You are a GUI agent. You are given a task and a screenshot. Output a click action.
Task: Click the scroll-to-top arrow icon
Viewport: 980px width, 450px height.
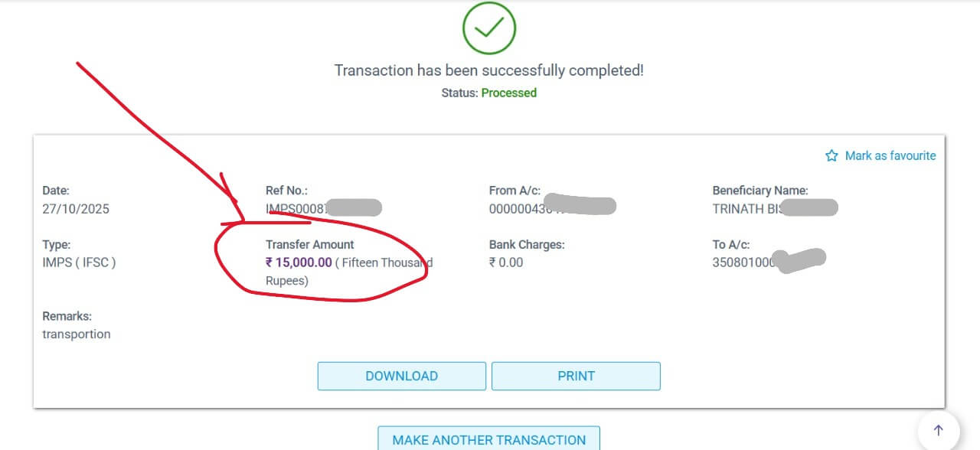click(937, 430)
